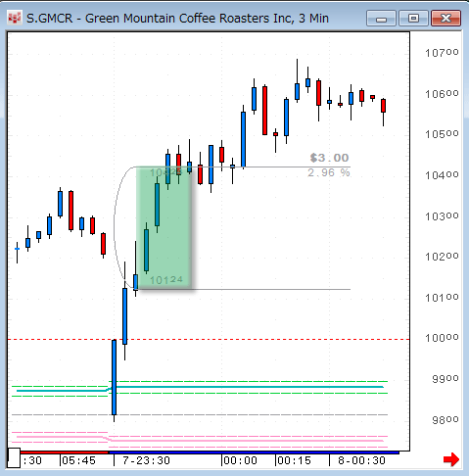Click the 98.00 price axis label
The image size is (469, 476).
tap(446, 419)
